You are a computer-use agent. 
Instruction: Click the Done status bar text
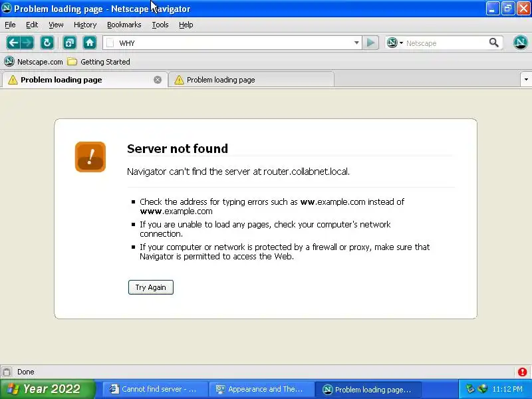point(26,372)
